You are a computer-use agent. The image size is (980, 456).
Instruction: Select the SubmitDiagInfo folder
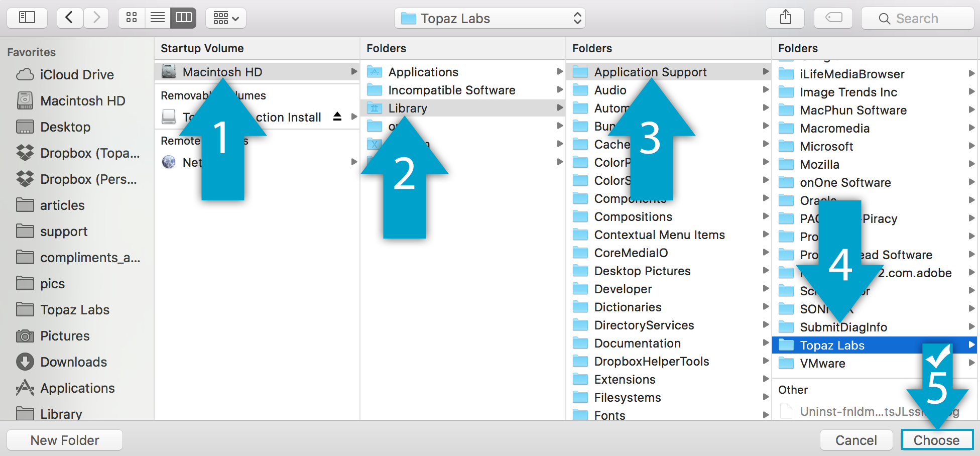pos(875,327)
